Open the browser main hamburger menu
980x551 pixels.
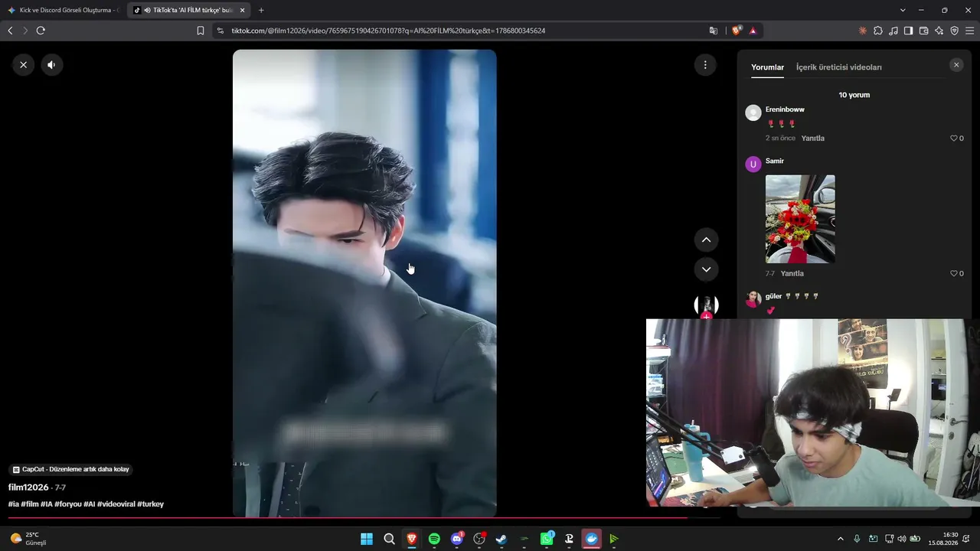[970, 31]
